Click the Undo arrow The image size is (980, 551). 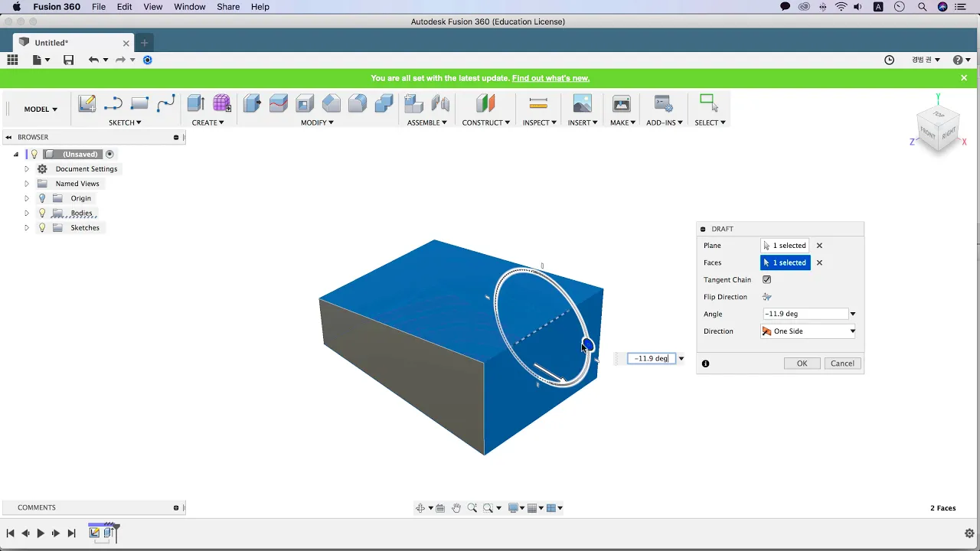[93, 60]
